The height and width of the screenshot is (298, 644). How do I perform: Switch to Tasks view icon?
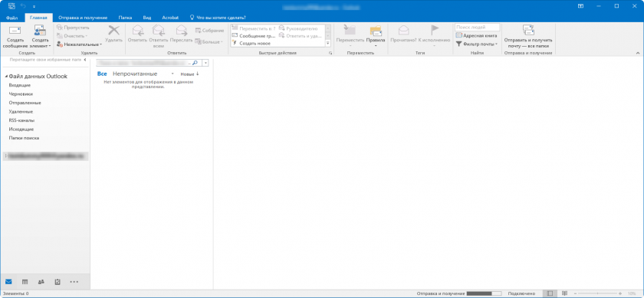click(x=58, y=282)
